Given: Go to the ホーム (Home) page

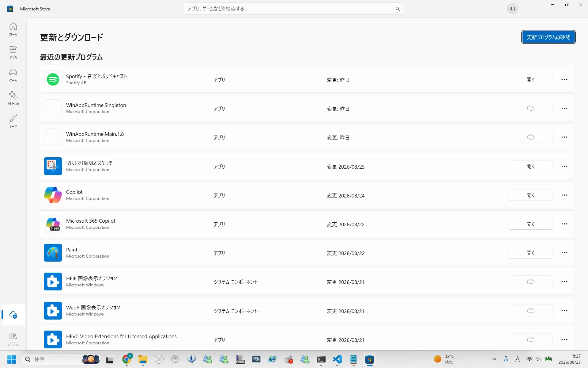Looking at the screenshot, I should coord(13,29).
